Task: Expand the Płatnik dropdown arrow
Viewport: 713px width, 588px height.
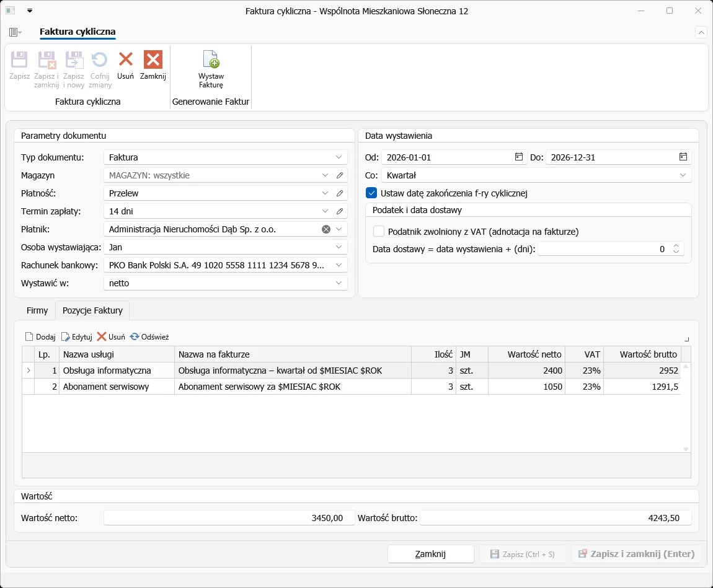Action: (339, 229)
